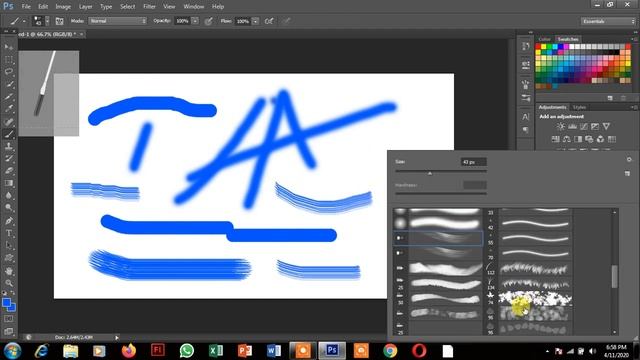640x360 pixels.
Task: Select the 112 grass brush preset
Action: pyautogui.click(x=529, y=269)
